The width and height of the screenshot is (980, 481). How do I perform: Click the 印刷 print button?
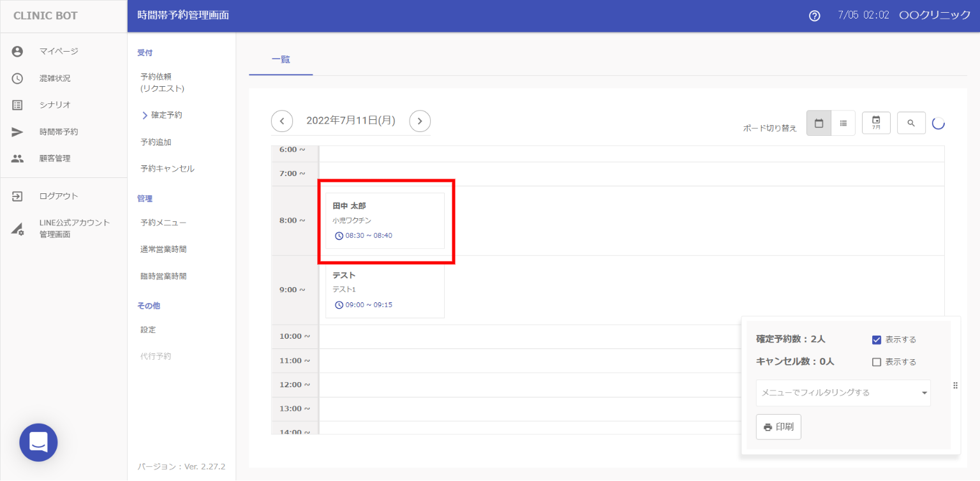click(x=778, y=427)
